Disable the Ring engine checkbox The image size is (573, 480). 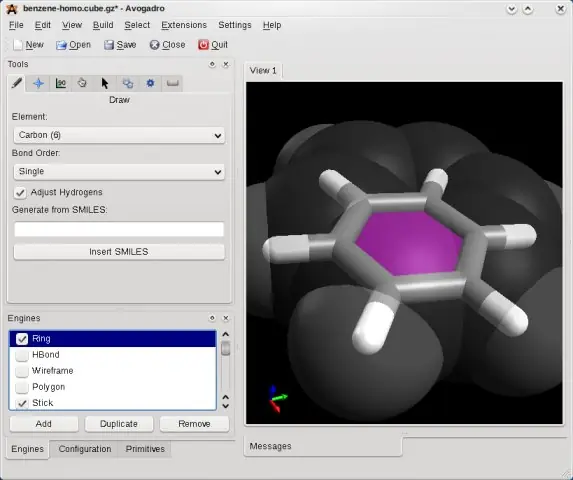(x=22, y=339)
